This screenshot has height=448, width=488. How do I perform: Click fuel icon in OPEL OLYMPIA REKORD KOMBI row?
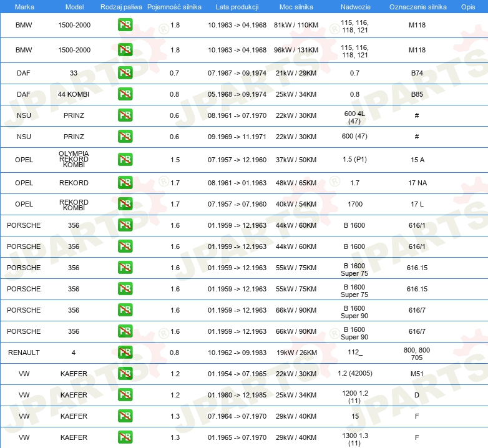[x=125, y=160]
